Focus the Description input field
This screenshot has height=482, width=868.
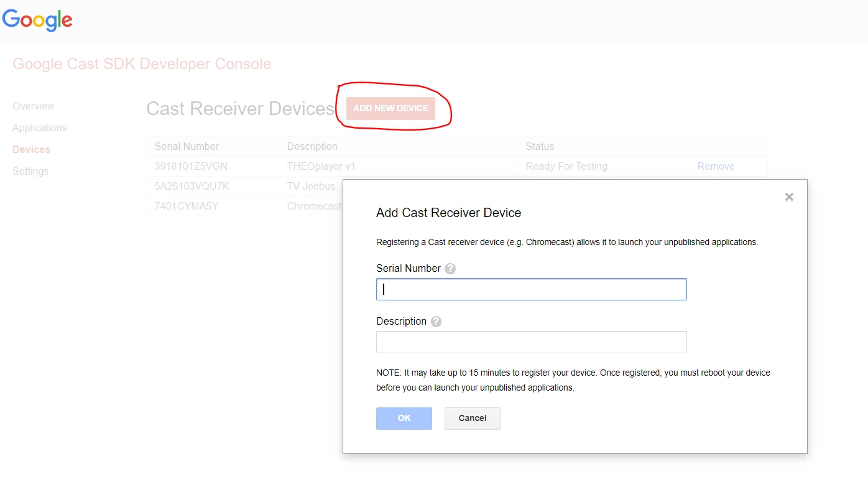point(531,341)
